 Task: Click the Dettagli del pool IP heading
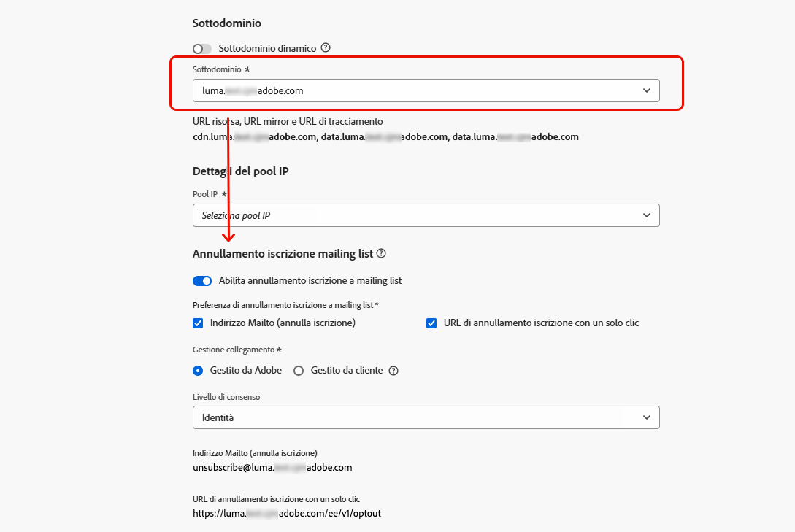point(246,171)
